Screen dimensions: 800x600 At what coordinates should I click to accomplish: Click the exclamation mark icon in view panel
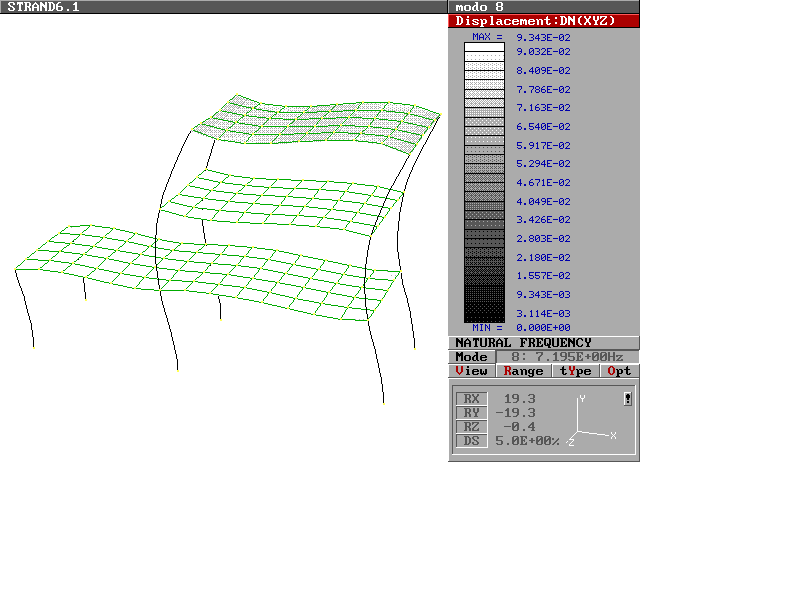coord(627,399)
